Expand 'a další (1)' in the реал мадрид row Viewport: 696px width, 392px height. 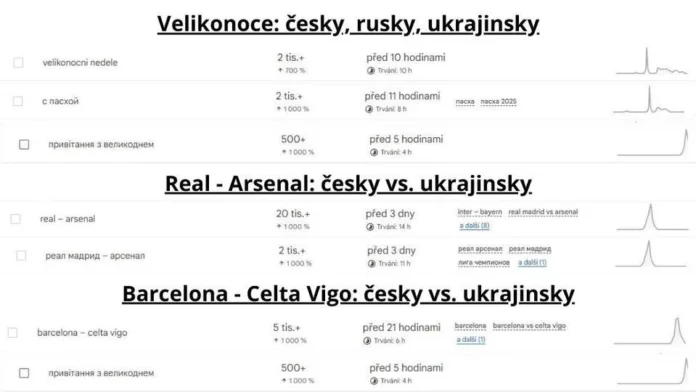click(x=532, y=262)
